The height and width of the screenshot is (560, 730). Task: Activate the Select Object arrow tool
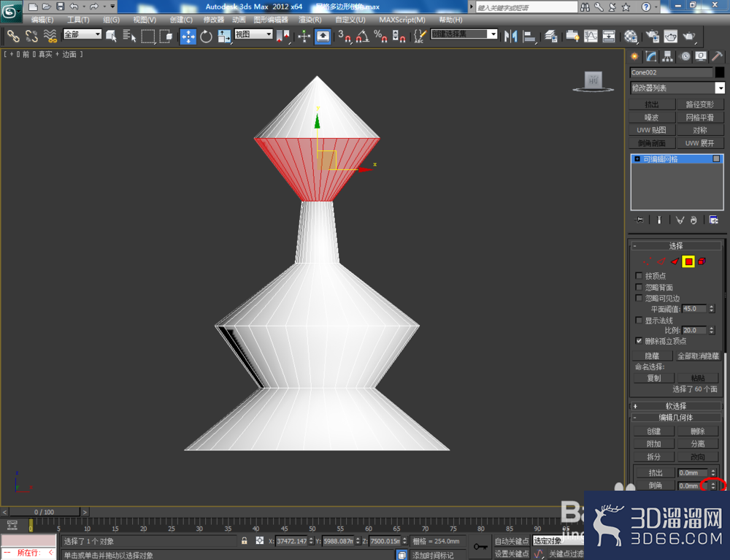pos(111,36)
